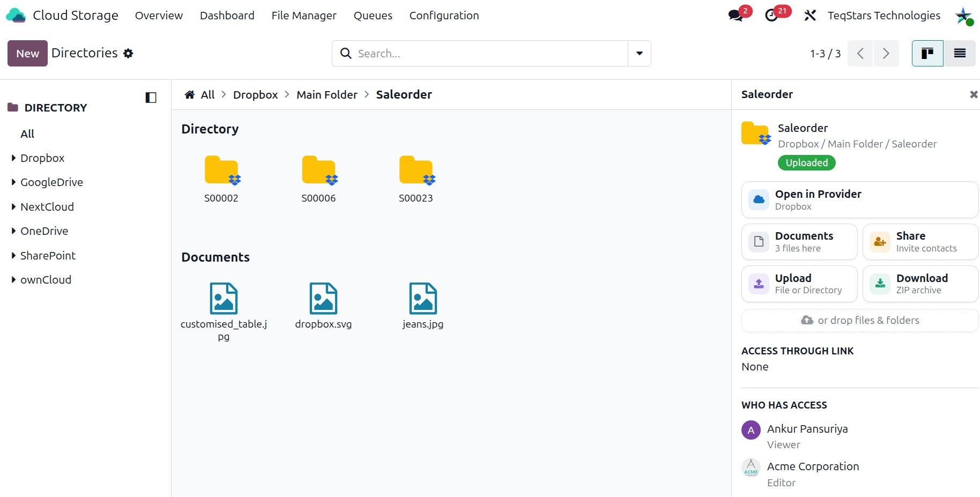
Task: Click the Saleorder folder icon in details panel
Action: point(756,133)
